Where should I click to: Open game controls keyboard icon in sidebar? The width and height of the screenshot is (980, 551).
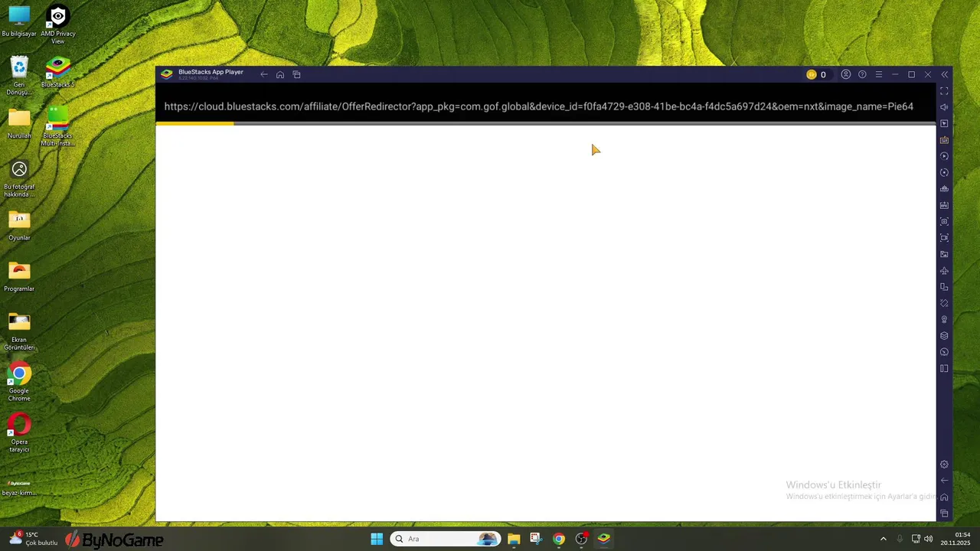(x=944, y=140)
